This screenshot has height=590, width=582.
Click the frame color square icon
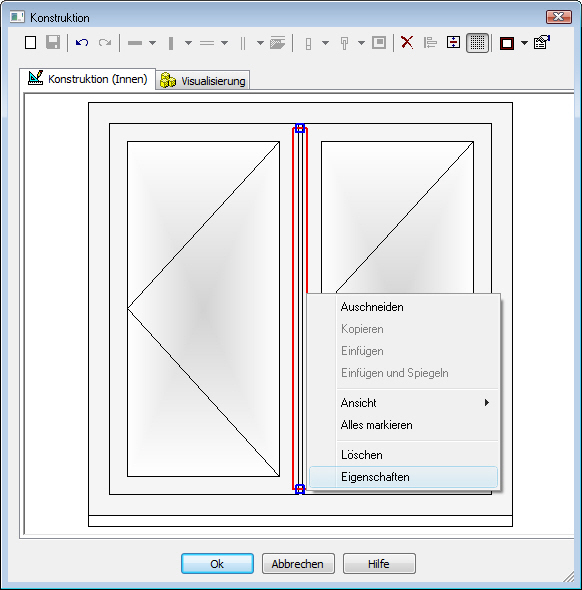coord(507,43)
